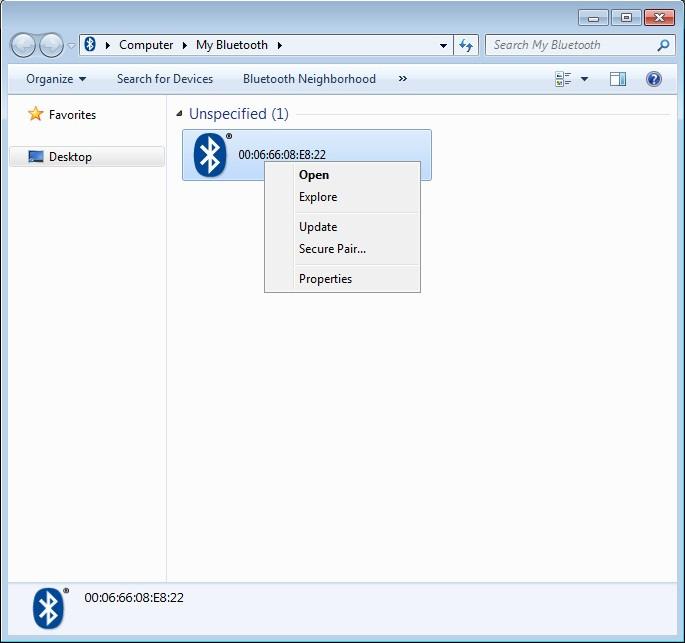685x643 pixels.
Task: Click the Change your view icon
Action: 563,79
